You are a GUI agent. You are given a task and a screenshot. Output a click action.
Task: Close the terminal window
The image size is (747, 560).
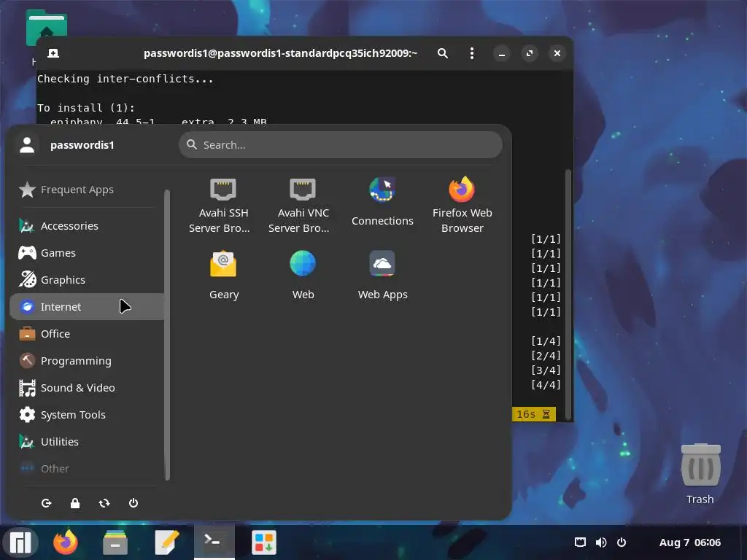click(557, 53)
